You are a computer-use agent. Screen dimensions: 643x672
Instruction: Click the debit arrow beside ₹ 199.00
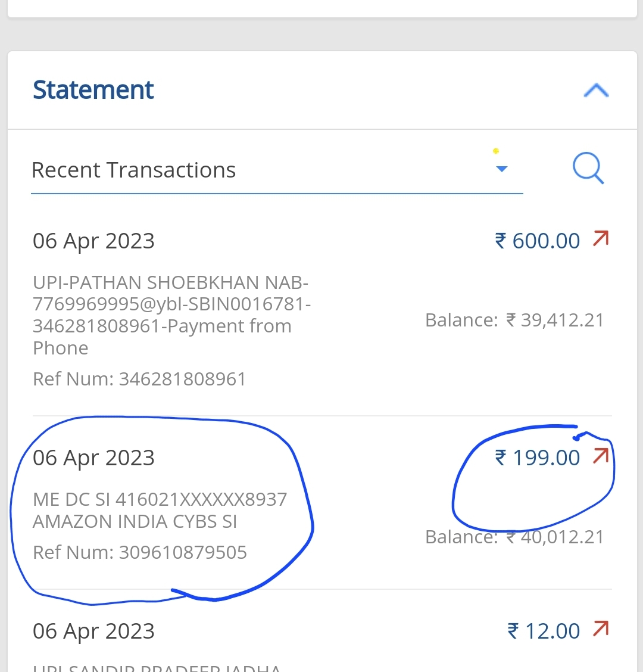(601, 456)
